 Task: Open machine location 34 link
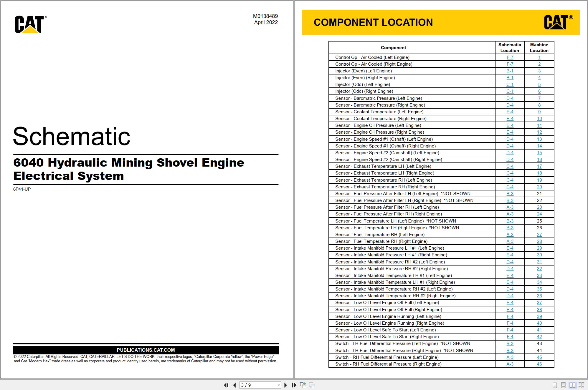(539, 282)
